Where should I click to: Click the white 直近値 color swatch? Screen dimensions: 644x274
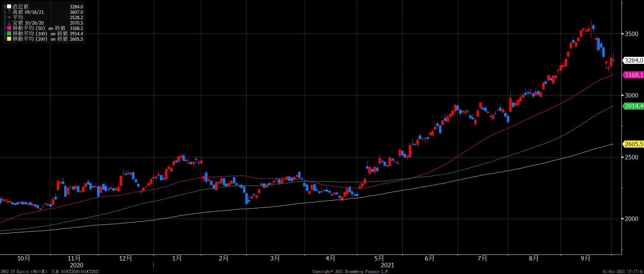9,7
